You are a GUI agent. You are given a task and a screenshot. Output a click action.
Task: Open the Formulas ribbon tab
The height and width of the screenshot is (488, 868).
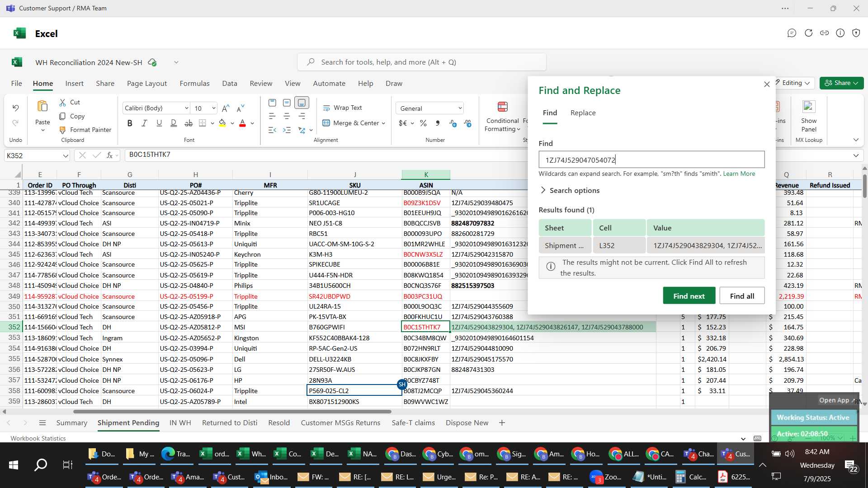pyautogui.click(x=194, y=84)
